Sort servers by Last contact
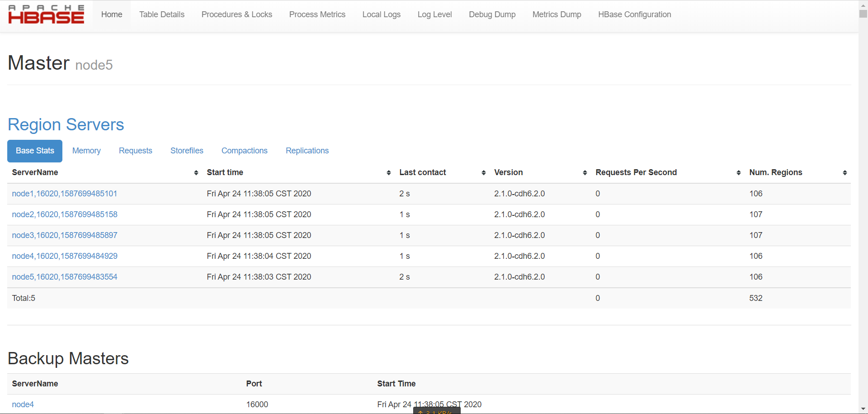This screenshot has width=868, height=414. (x=483, y=172)
